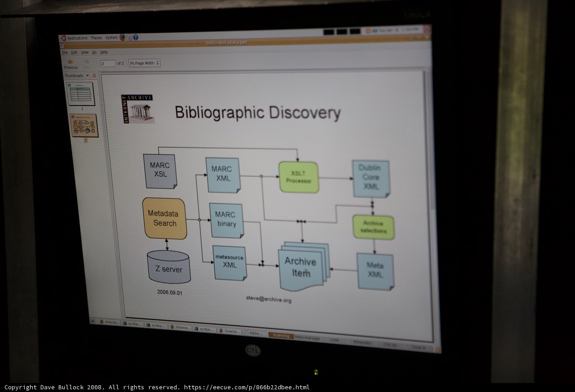Close the Thumbnails sidebar with its X button
This screenshot has height=392, width=575.
point(94,75)
